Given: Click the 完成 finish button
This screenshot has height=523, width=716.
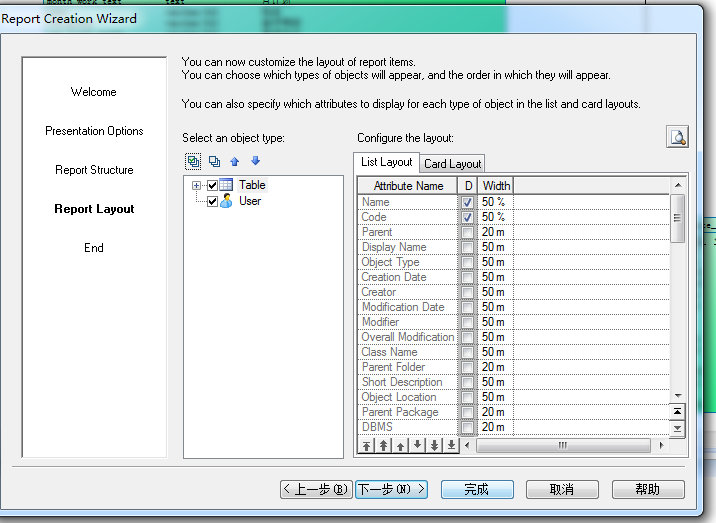Looking at the screenshot, I should [x=477, y=489].
